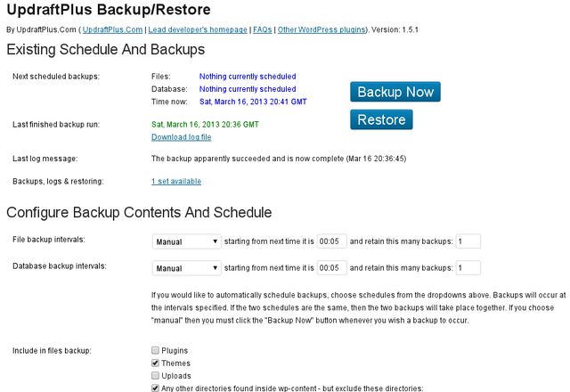
Task: Expand the Database backup intervals dropdown
Action: (x=186, y=268)
